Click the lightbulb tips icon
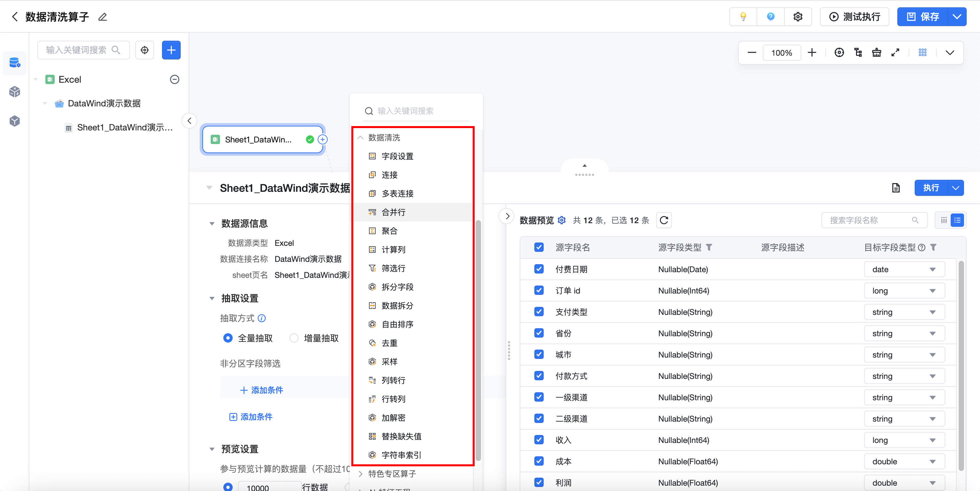This screenshot has width=980, height=491. click(743, 17)
